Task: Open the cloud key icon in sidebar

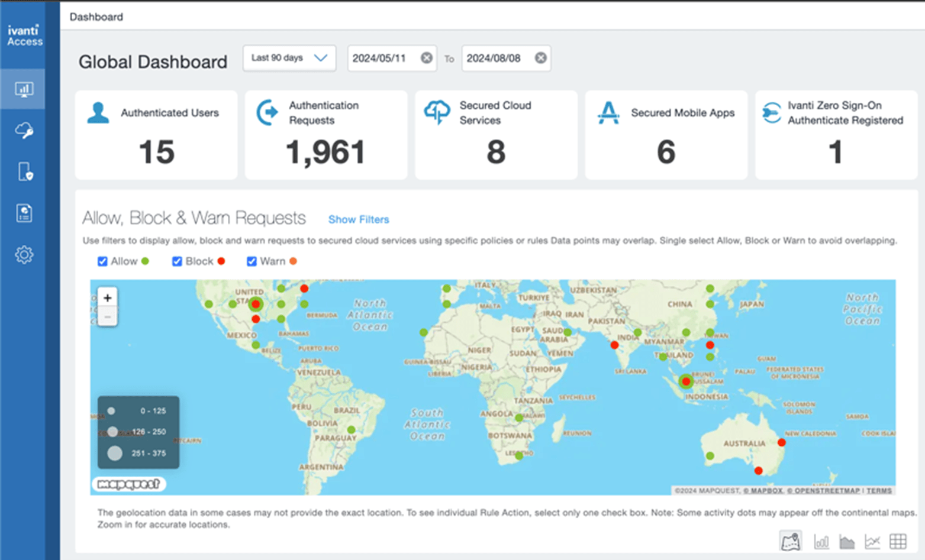Action: (24, 131)
